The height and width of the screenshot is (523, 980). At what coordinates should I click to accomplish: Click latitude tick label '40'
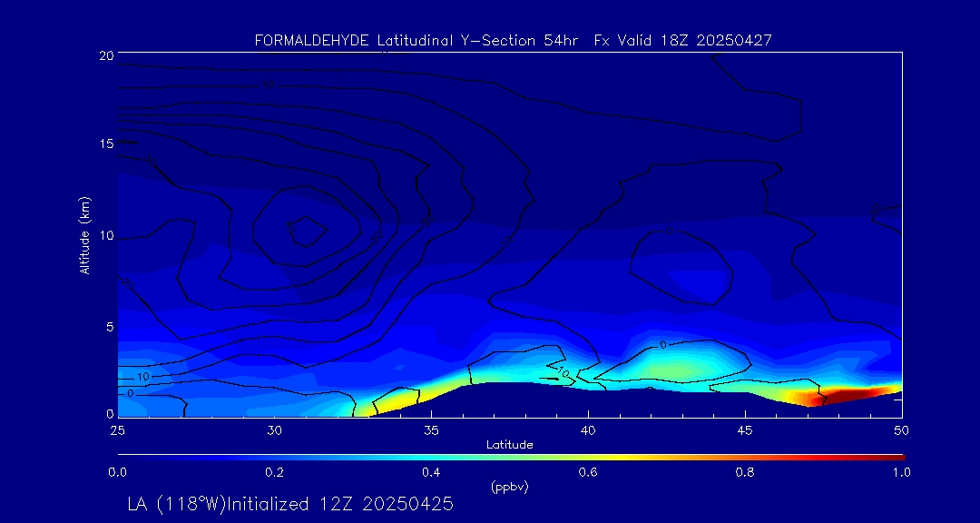(x=588, y=429)
